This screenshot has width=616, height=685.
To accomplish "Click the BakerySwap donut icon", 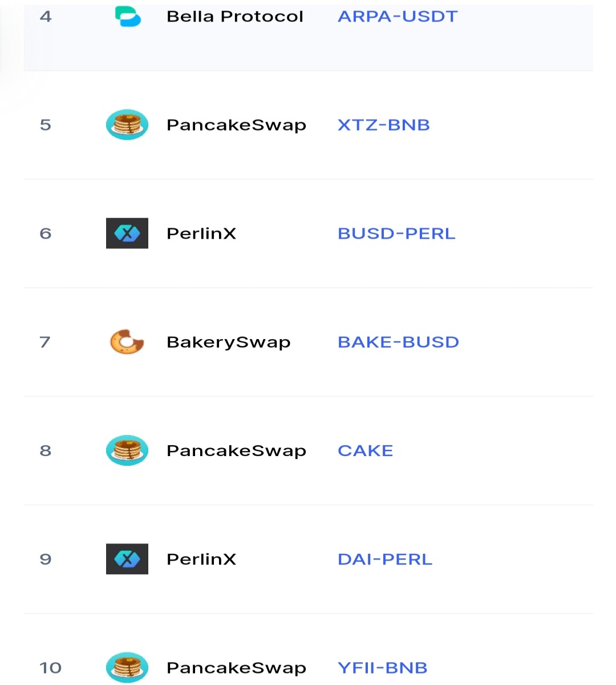I will click(127, 341).
